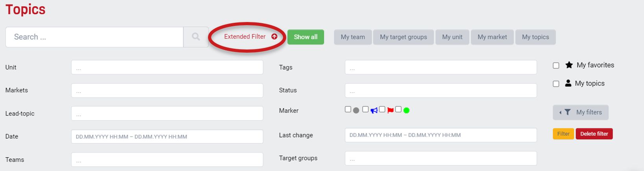Image resolution: width=644 pixels, height=171 pixels.
Task: Click the funnel icon in My filters
Action: click(x=567, y=112)
